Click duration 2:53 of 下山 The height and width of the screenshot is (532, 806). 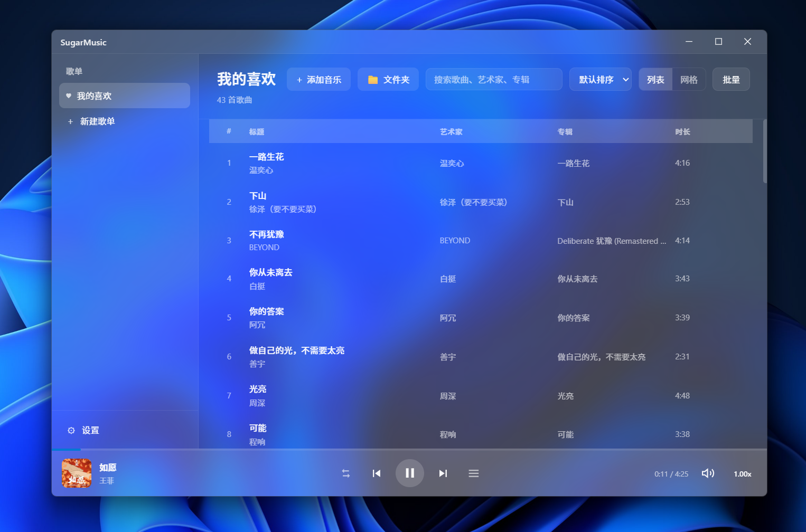tap(682, 202)
